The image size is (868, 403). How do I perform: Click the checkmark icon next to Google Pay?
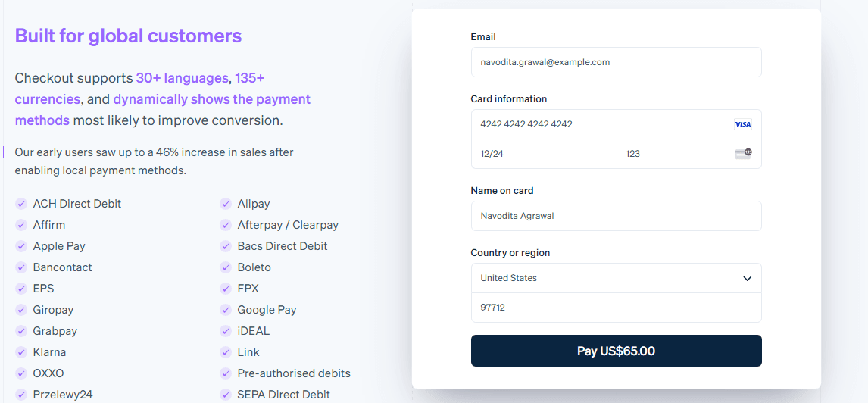coord(226,310)
